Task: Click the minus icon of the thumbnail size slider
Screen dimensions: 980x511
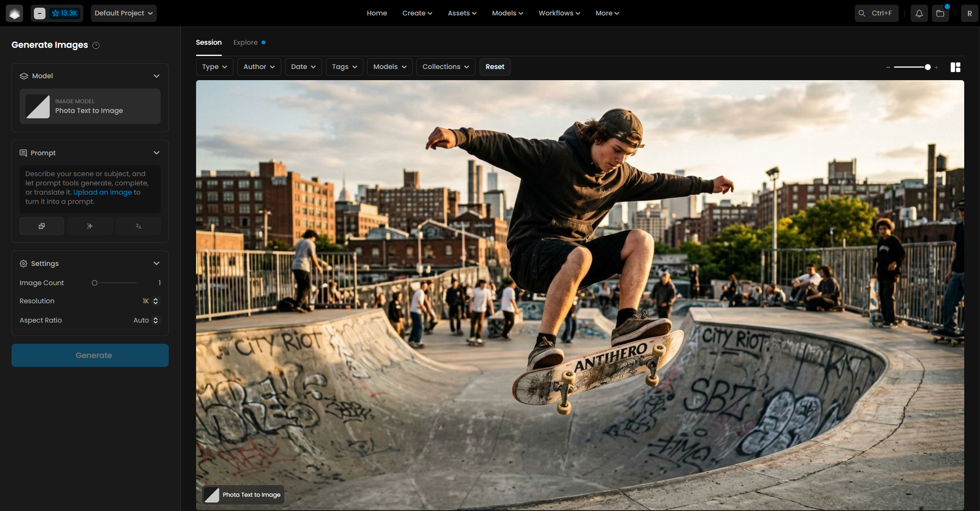Action: [x=888, y=67]
